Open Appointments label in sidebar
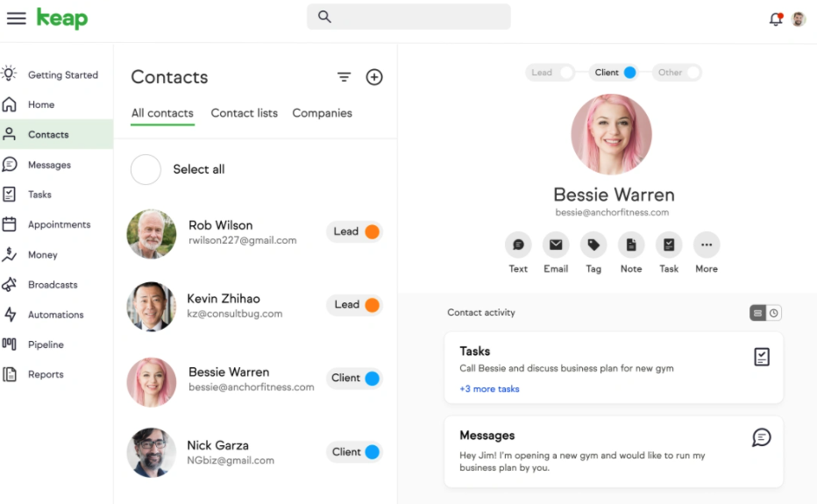Viewport: 817px width, 504px height. (60, 224)
